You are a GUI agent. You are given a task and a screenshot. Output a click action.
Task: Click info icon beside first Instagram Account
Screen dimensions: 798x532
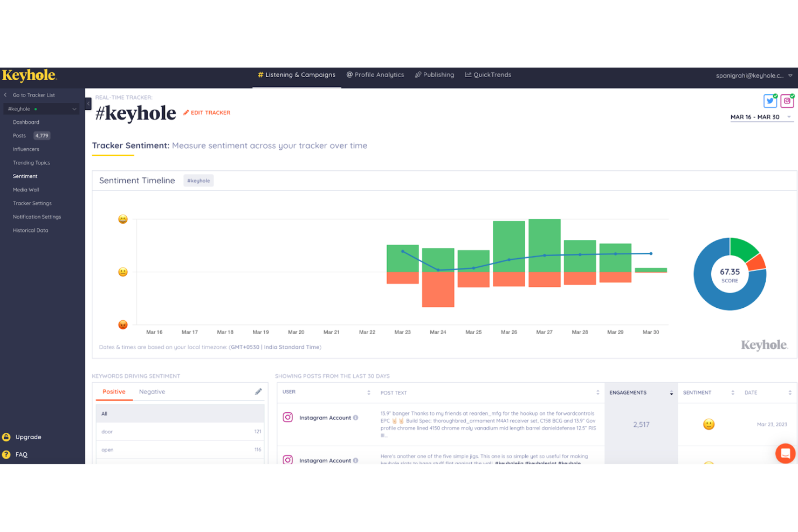[x=355, y=418]
